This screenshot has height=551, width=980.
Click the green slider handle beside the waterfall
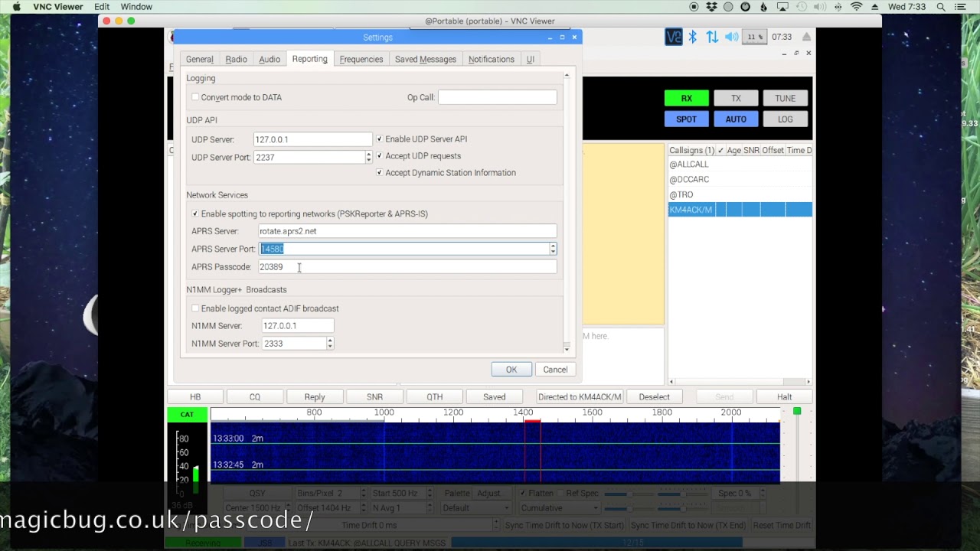point(797,412)
